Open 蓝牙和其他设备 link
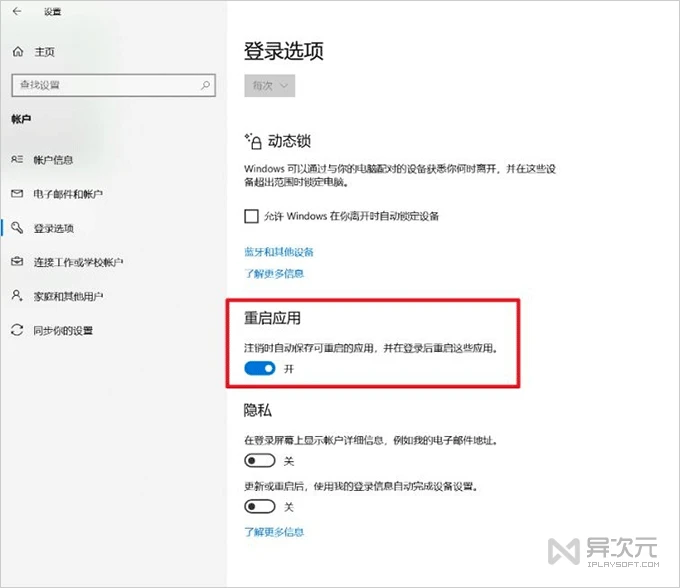The width and height of the screenshot is (680, 588). (279, 251)
